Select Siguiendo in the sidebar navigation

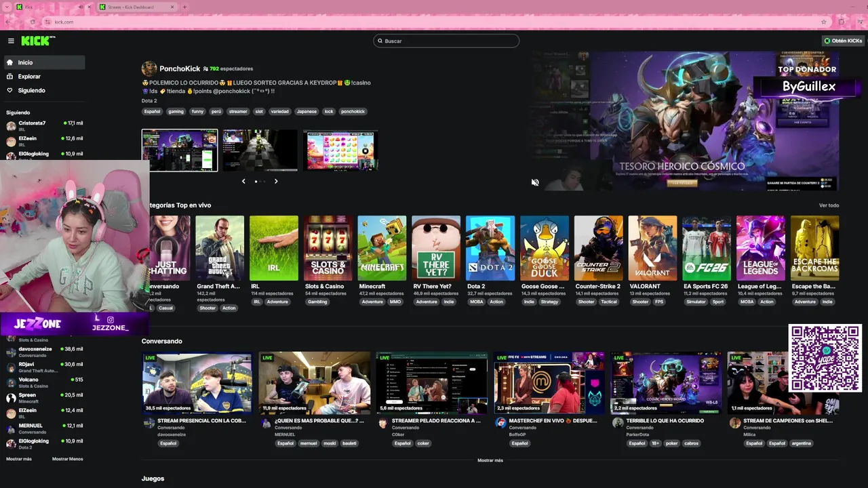click(x=45, y=90)
